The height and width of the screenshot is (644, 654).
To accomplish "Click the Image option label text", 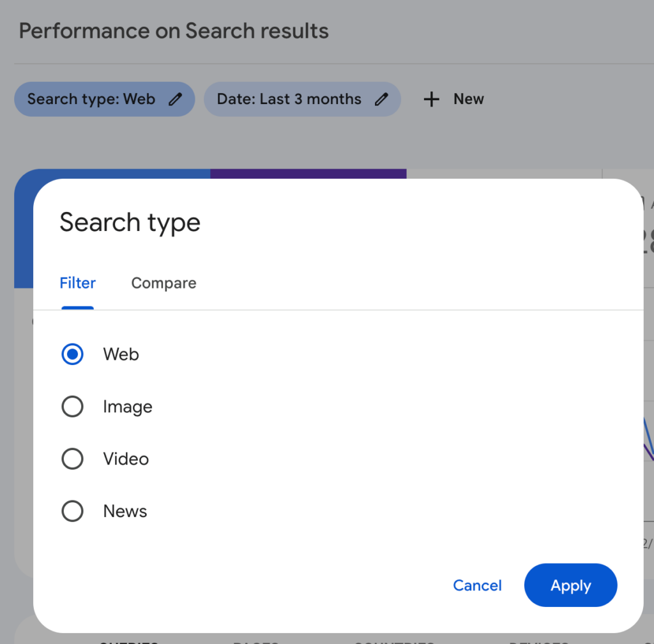I will pyautogui.click(x=128, y=407).
